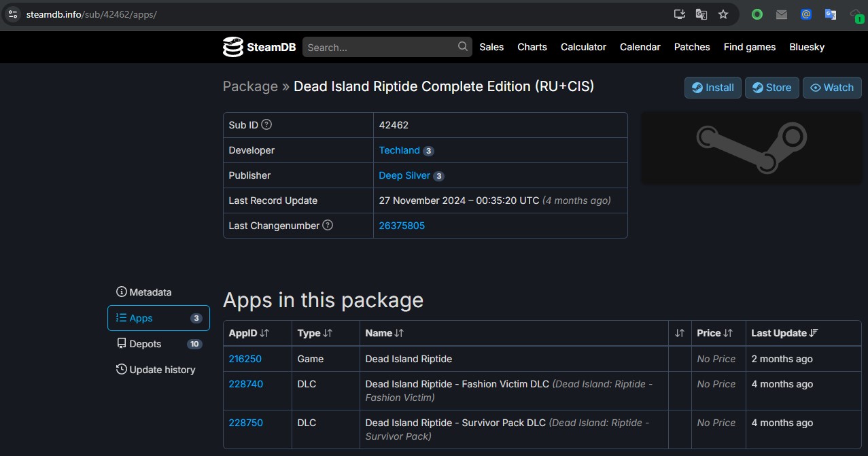The image size is (868, 456).
Task: Open Charts in top navigation
Action: (532, 47)
